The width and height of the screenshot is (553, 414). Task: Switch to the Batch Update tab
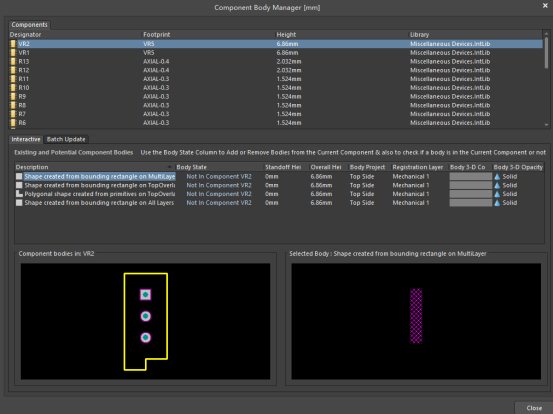[x=66, y=139]
